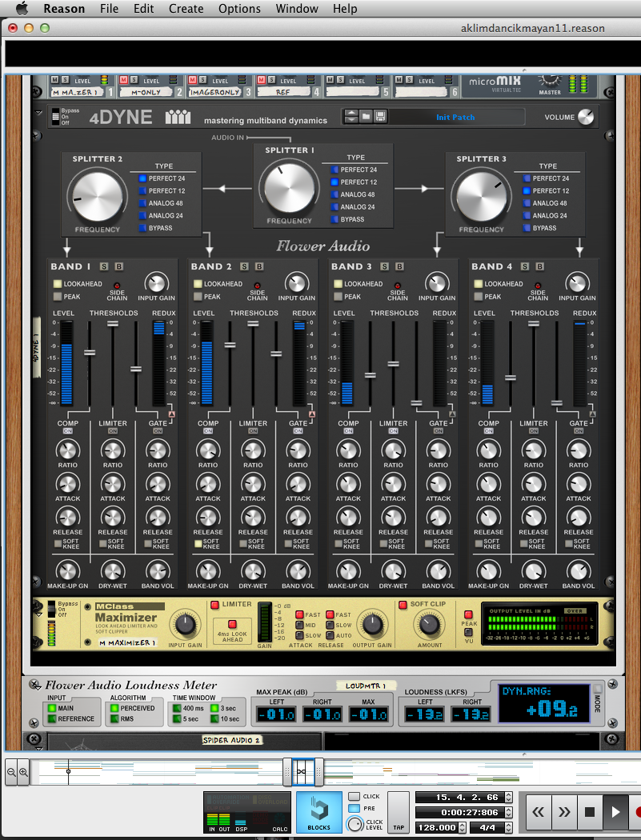Click the Loudness Meter Mode button
This screenshot has width=641, height=840.
tap(597, 689)
